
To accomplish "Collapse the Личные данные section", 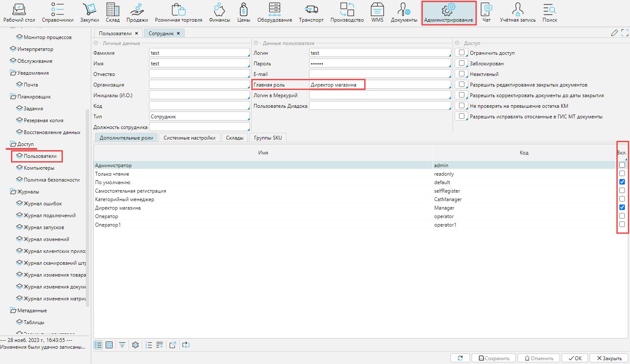I will [x=96, y=43].
